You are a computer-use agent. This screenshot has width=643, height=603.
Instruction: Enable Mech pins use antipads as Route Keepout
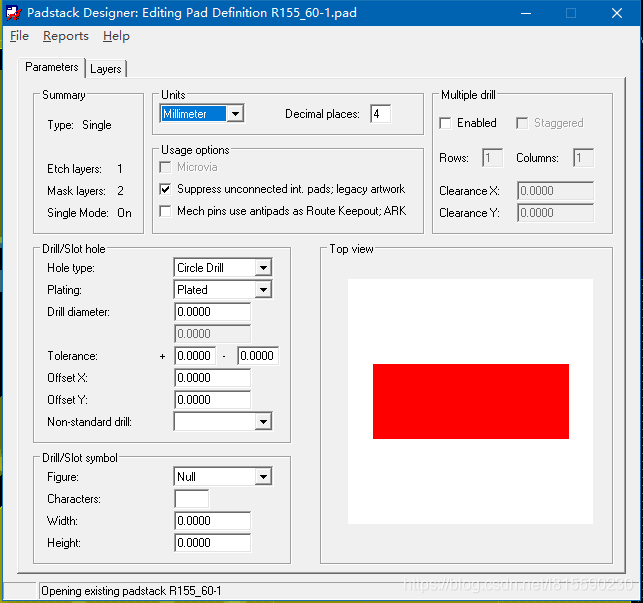tap(165, 211)
